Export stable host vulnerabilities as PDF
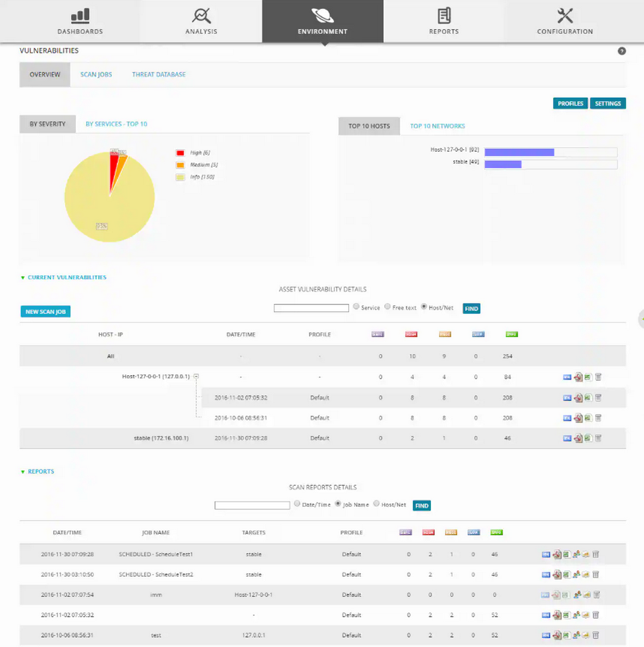Screen dimensions: 644x647 click(x=578, y=438)
